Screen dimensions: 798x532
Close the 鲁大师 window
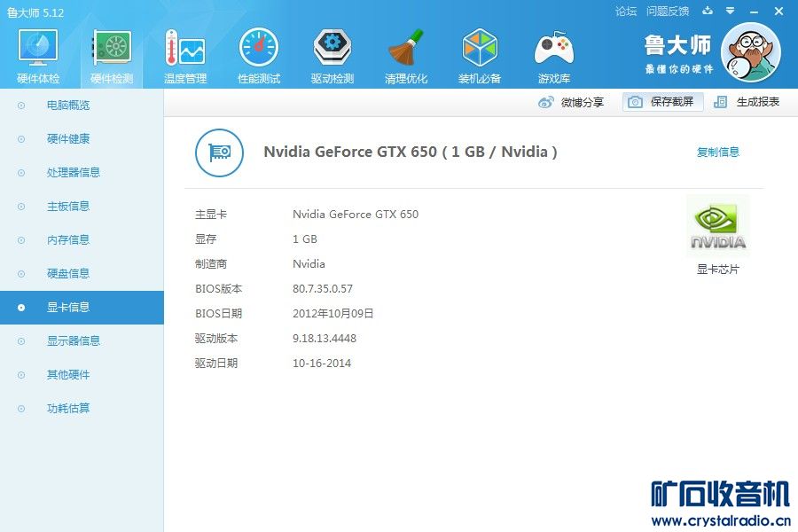(x=778, y=12)
